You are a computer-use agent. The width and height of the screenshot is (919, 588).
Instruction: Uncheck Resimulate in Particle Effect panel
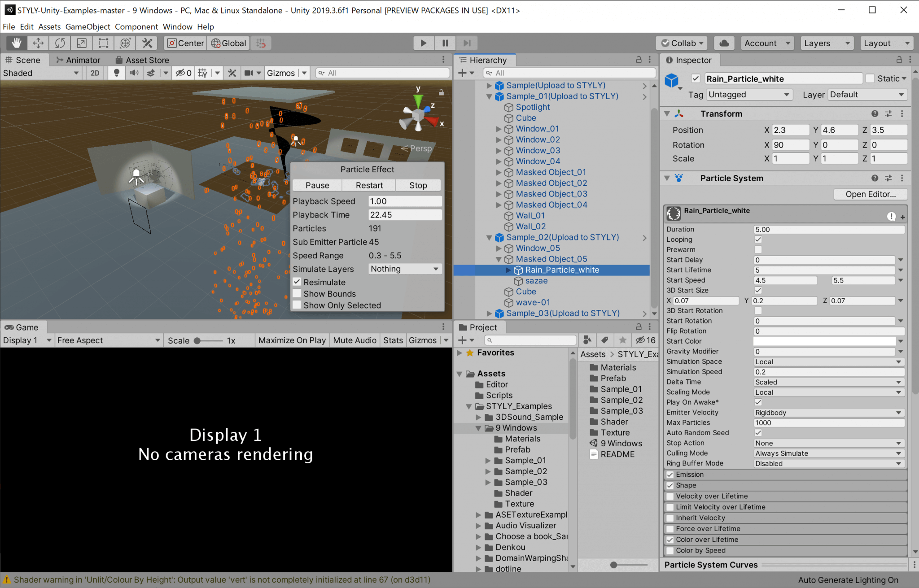tap(297, 282)
